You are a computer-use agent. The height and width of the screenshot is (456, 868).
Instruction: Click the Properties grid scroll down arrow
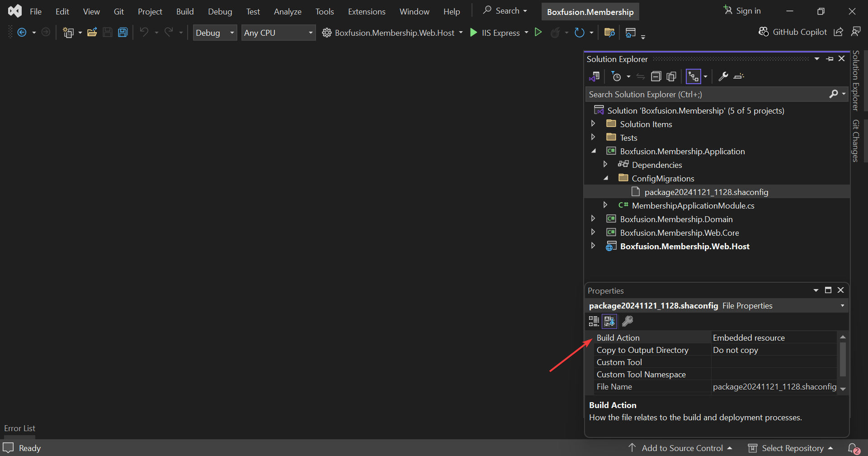point(843,389)
